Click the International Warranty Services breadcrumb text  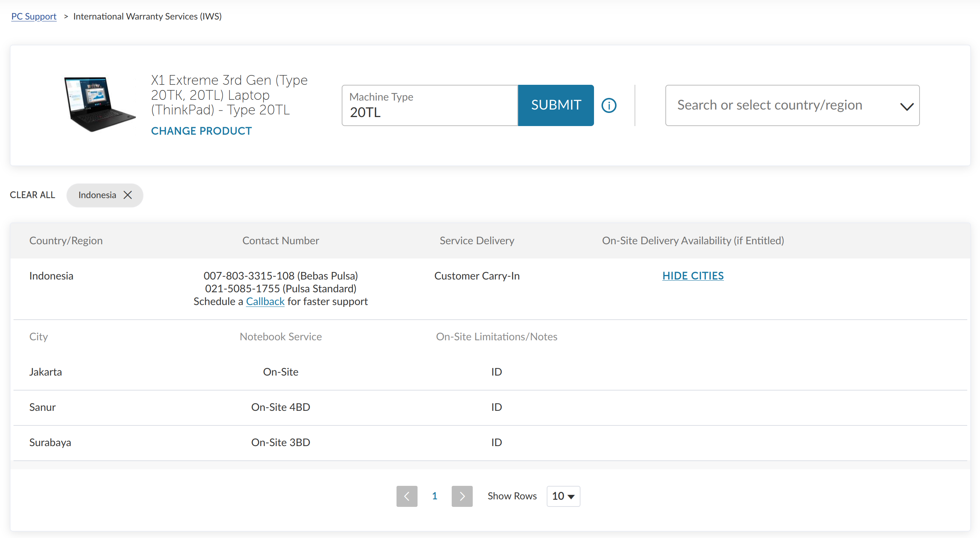[147, 17]
